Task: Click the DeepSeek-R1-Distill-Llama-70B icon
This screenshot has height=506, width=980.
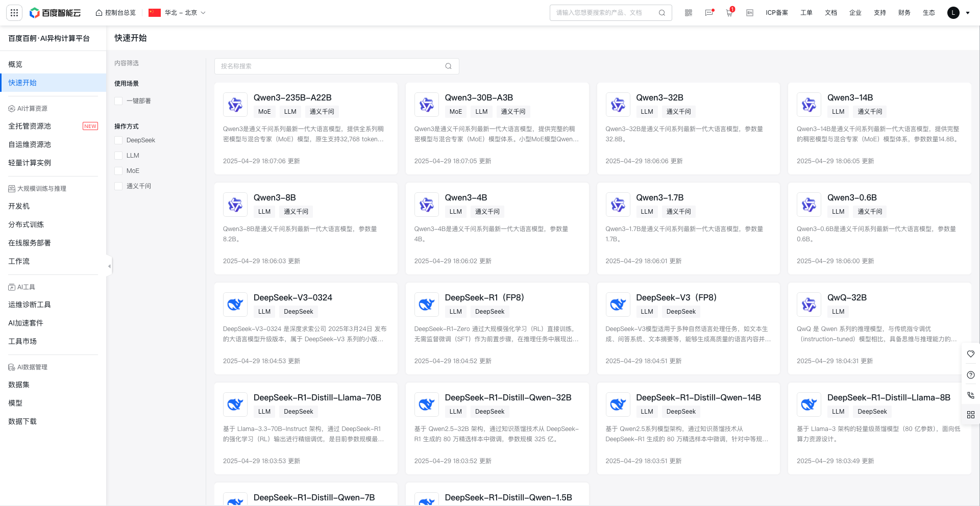Action: [x=235, y=404]
